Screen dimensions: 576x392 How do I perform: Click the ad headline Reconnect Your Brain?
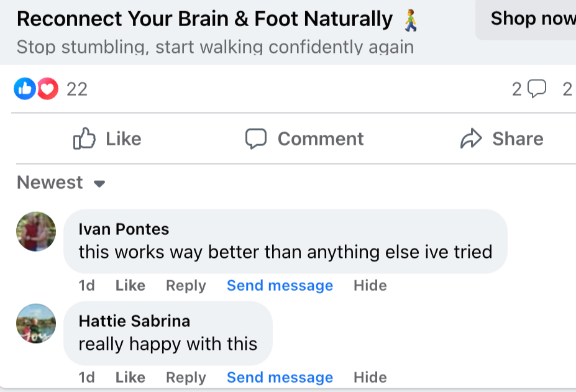(204, 20)
